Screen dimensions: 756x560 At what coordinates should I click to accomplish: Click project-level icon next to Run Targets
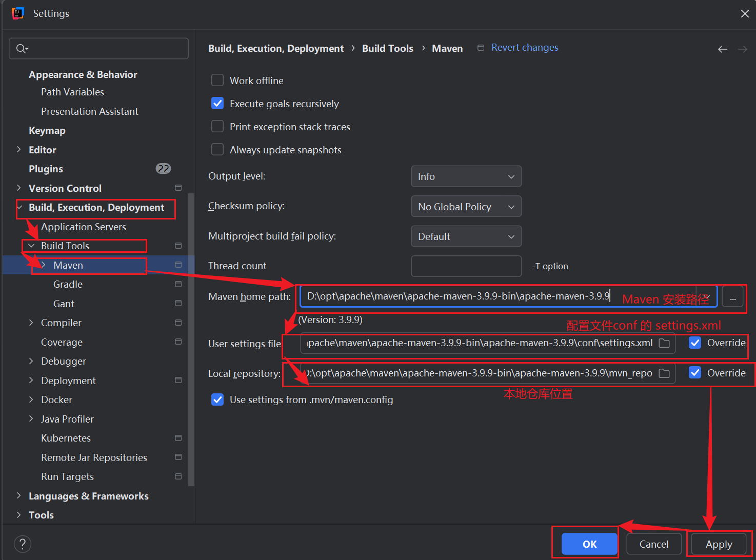[178, 476]
